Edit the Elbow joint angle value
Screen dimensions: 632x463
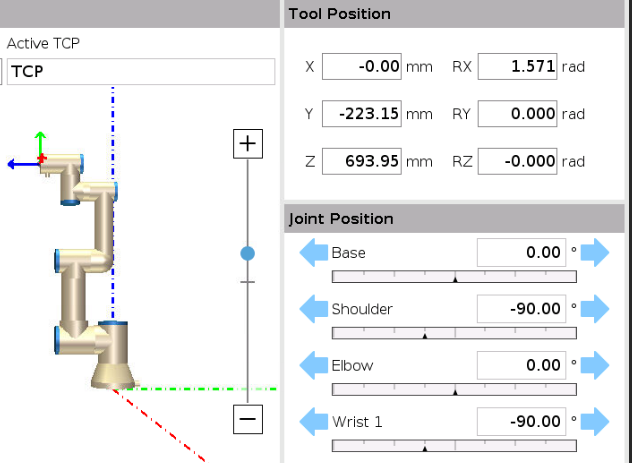click(x=521, y=365)
